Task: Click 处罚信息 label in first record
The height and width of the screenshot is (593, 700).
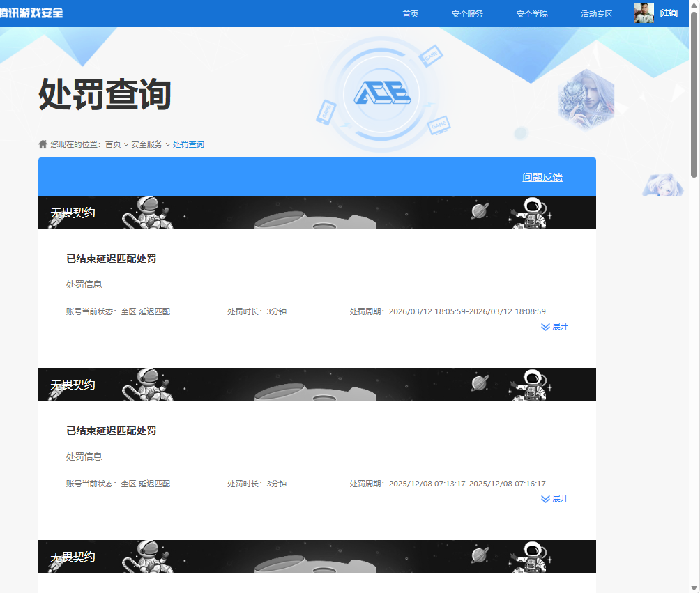Action: (84, 285)
